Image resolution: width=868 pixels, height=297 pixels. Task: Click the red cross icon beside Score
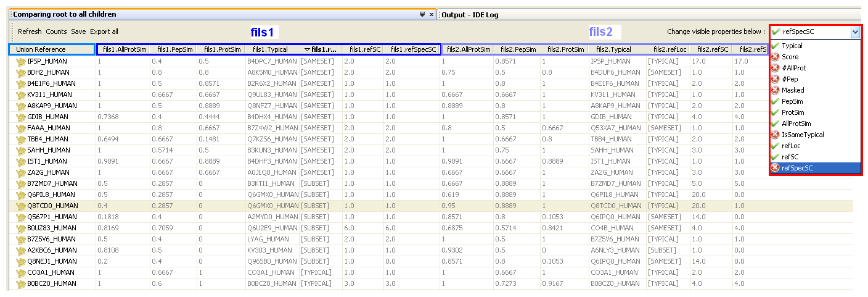pyautogui.click(x=775, y=57)
